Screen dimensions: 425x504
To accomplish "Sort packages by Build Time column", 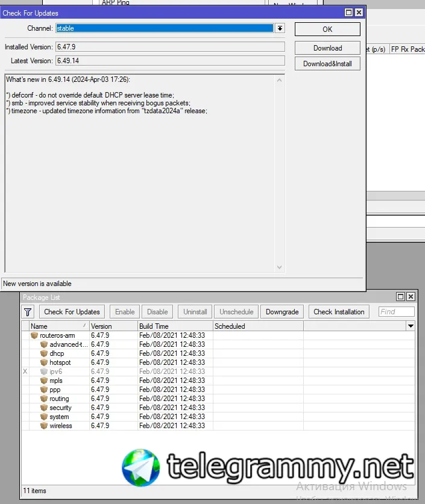I will click(175, 326).
